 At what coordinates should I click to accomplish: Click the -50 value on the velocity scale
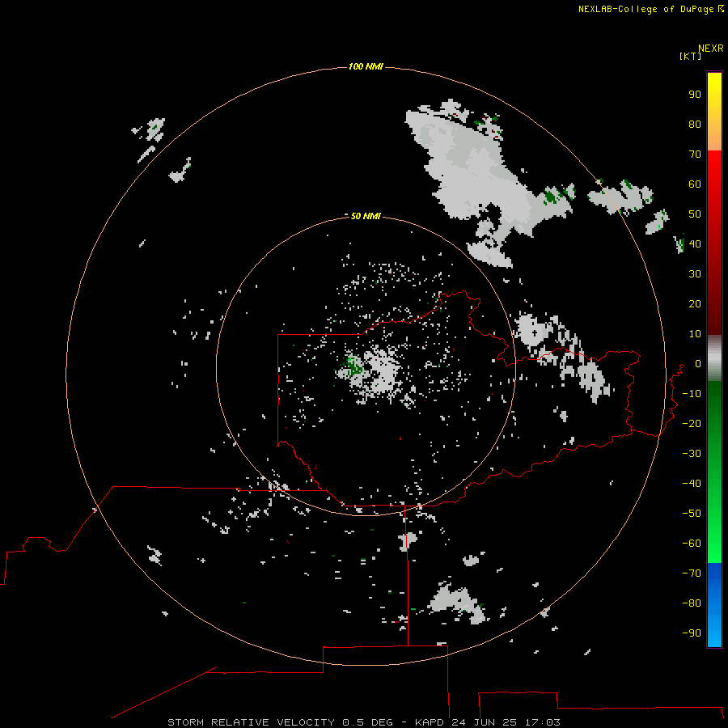(692, 514)
